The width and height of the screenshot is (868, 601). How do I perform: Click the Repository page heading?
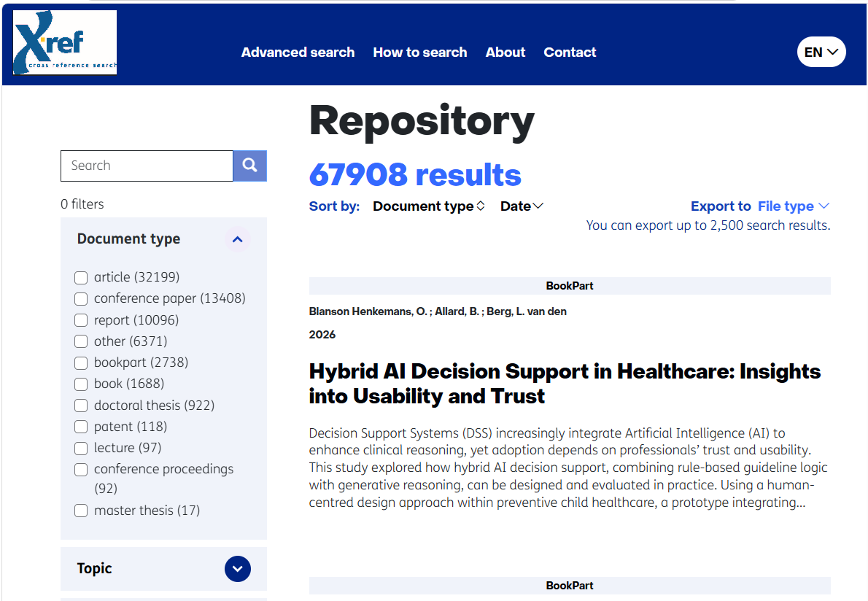point(422,121)
